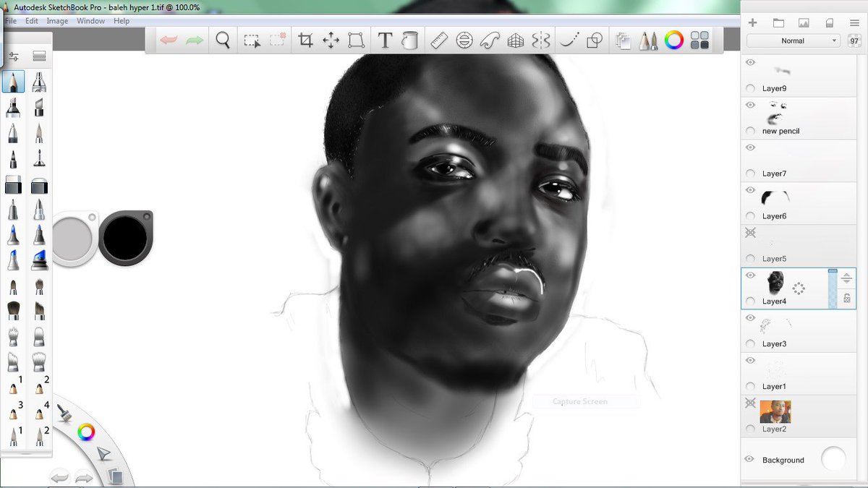
Task: Open the Brush Palette toolbar icon
Action: click(648, 40)
